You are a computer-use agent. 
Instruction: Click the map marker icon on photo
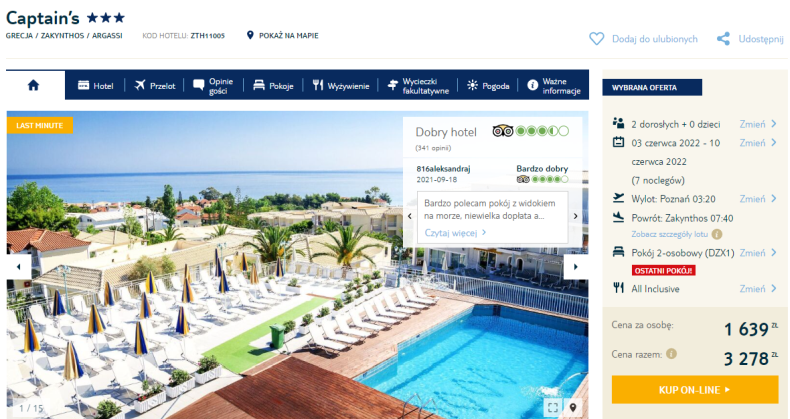(x=572, y=407)
